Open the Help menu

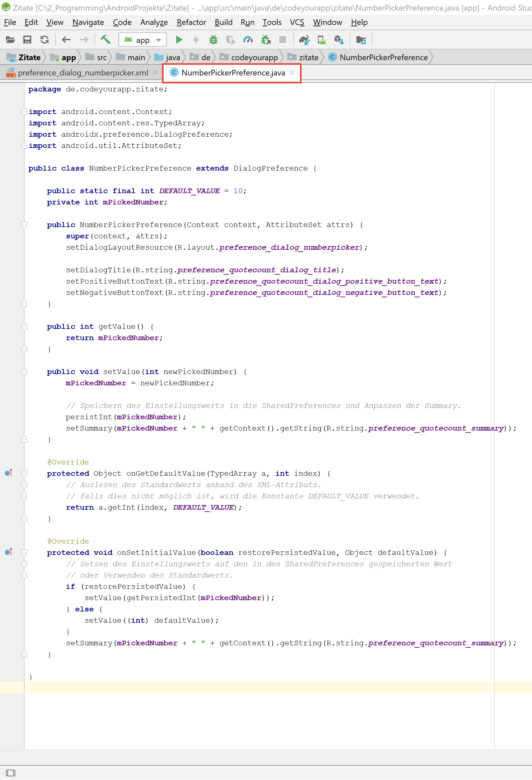pos(359,22)
